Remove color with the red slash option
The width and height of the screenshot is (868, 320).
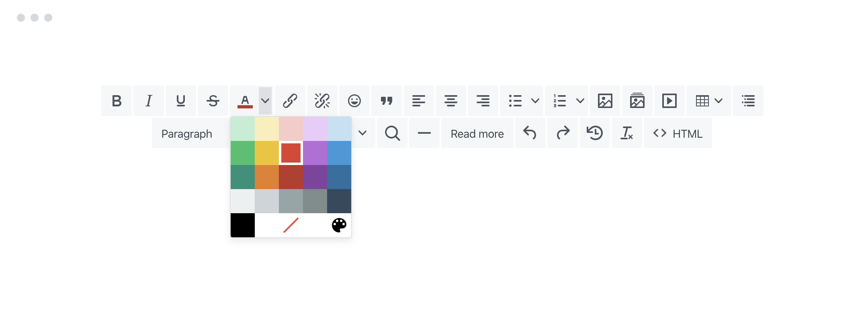coord(291,225)
